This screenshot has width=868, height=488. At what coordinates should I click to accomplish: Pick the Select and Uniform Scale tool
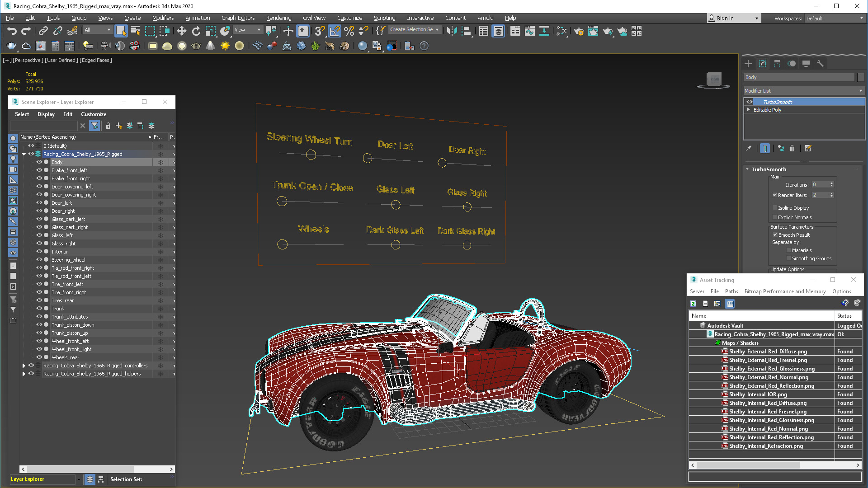tap(211, 31)
